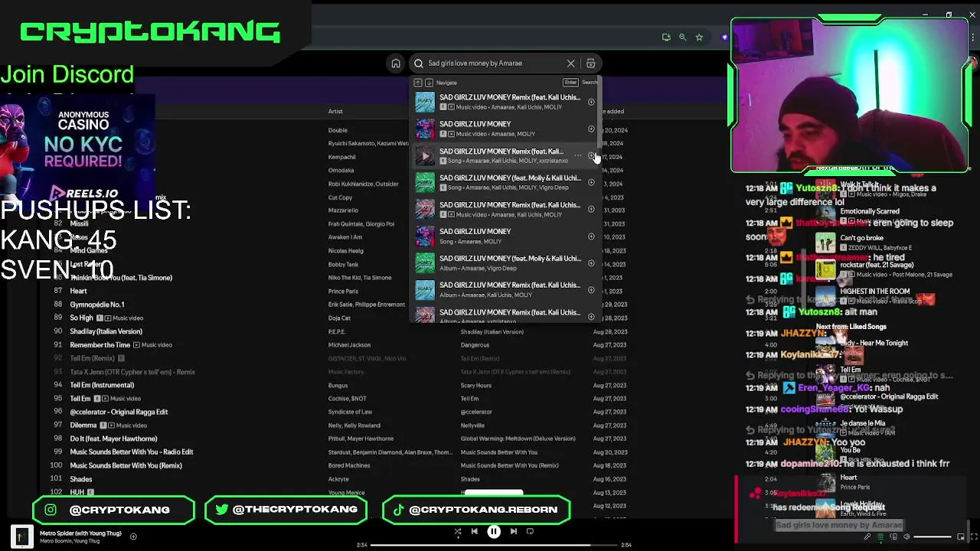This screenshot has height=551, width=980.
Task: Open album link 'Dangerous'
Action: (475, 344)
